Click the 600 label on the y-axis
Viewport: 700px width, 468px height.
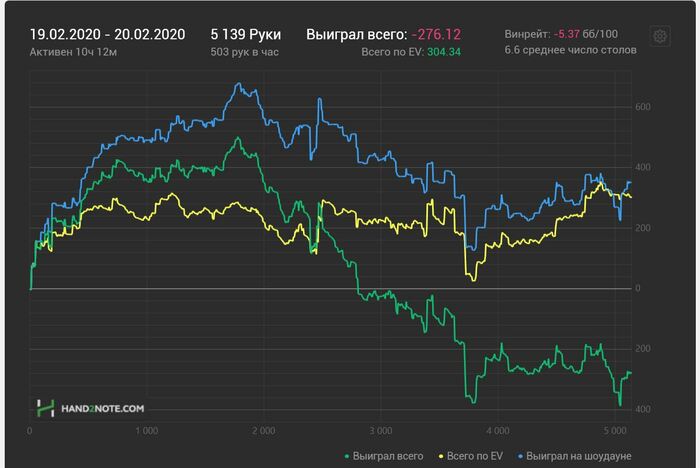coord(643,107)
